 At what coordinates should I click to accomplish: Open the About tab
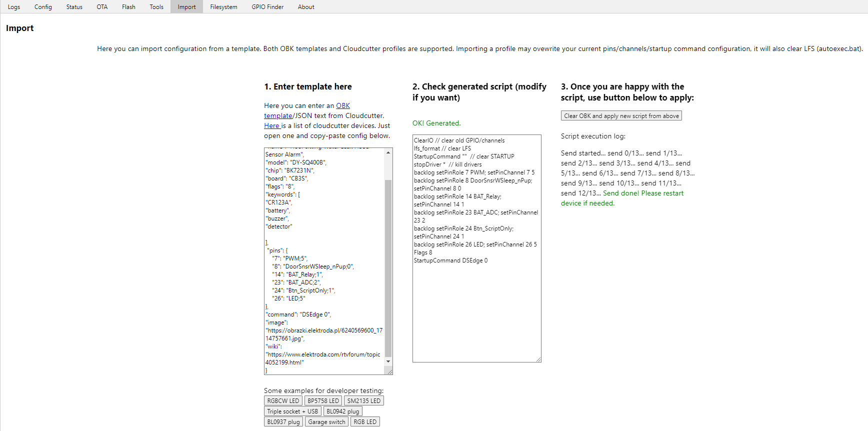pyautogui.click(x=306, y=7)
